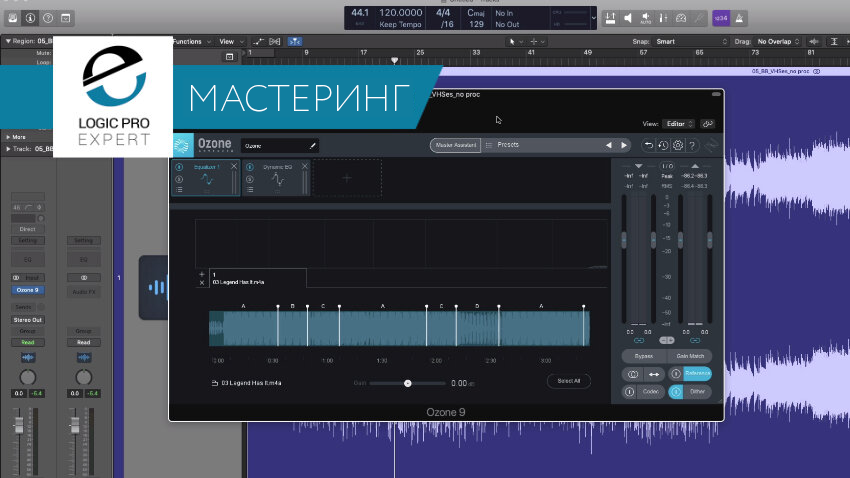Screen dimensions: 850x478
Task: Toggle the Dither power button
Action: click(x=675, y=392)
